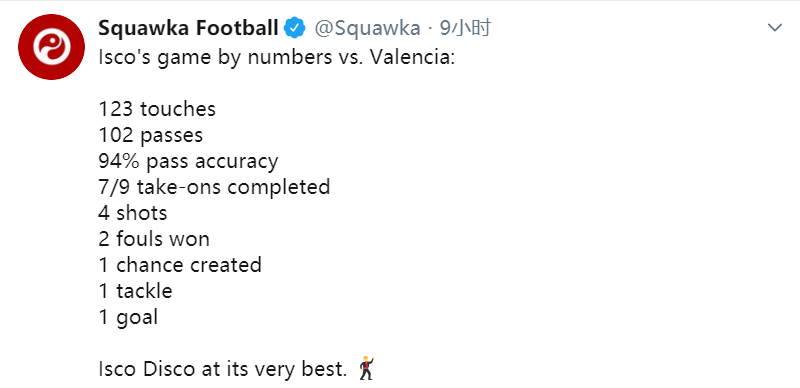The image size is (800, 388).
Task: Select the "1 tackle" line
Action: 135,291
